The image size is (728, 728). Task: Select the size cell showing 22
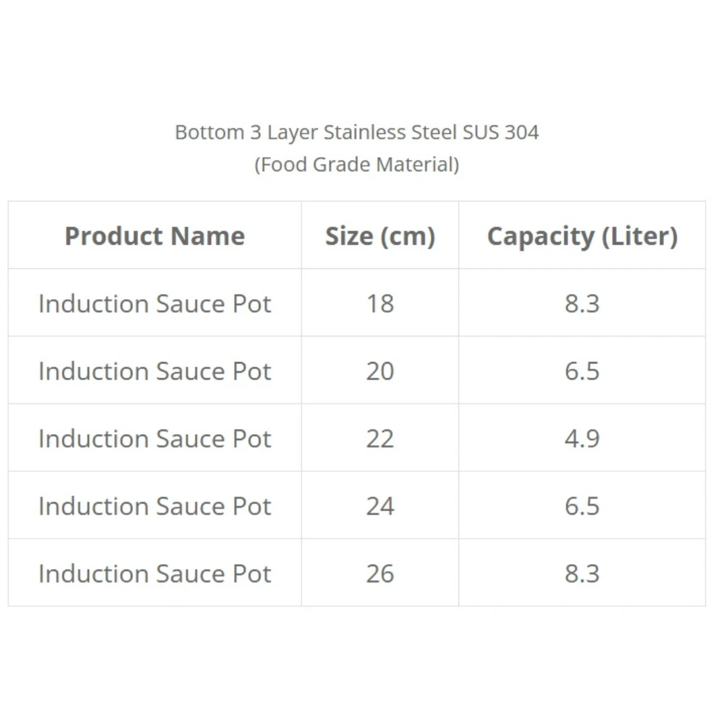coord(380,438)
